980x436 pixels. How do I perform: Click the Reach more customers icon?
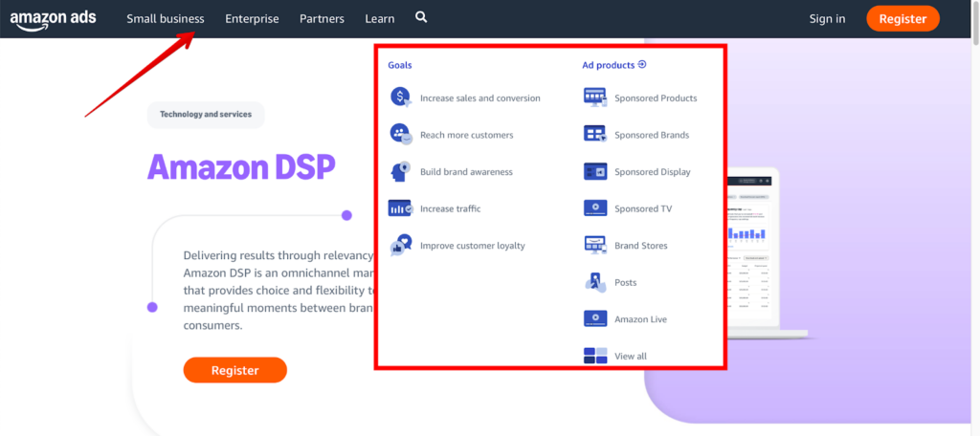coord(401,134)
